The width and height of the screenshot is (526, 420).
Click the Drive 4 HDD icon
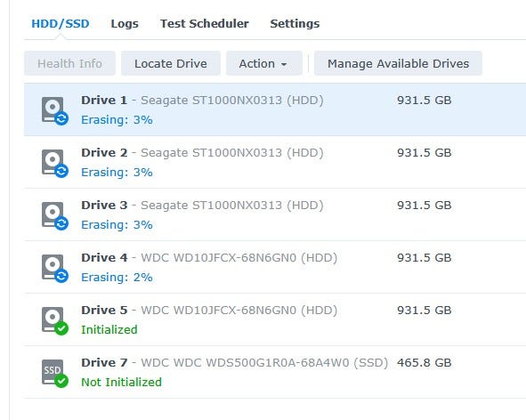pos(54,269)
